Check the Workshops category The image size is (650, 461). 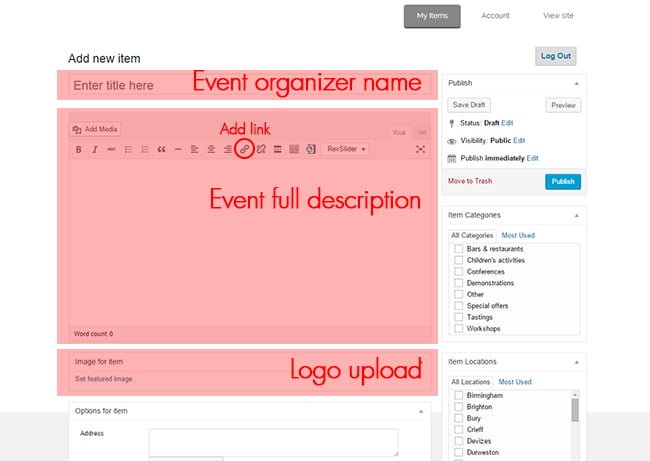click(x=458, y=328)
